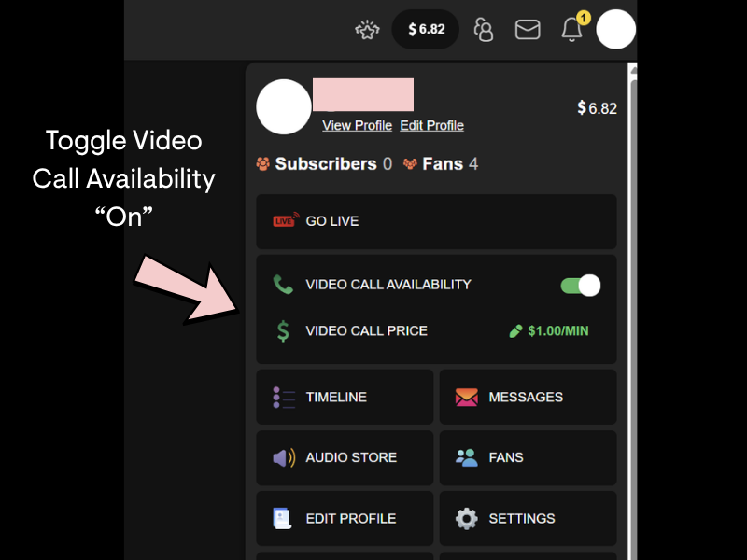Click the round avatar in top bar

pos(615,29)
